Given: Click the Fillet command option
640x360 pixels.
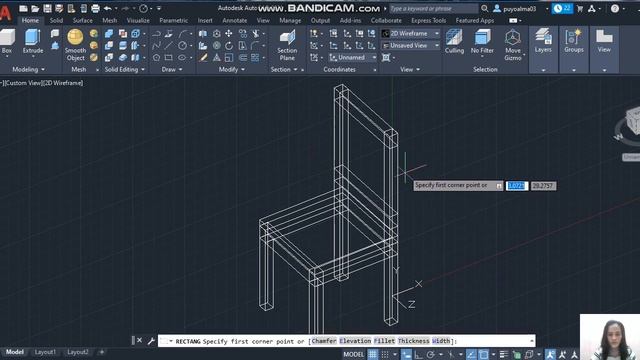Looking at the screenshot, I should pyautogui.click(x=384, y=341).
